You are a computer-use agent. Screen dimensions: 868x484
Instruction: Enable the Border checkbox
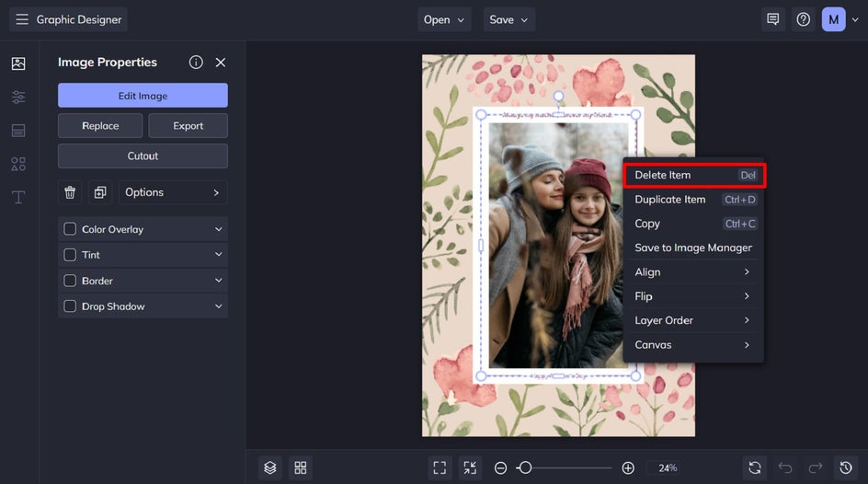tap(70, 281)
